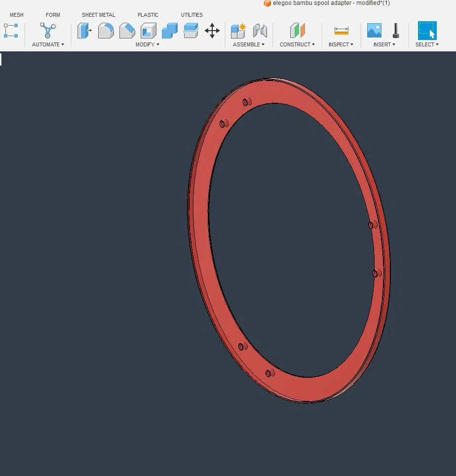Screen dimensions: 456x476
Task: Select the Joint tool icon
Action: pos(260,31)
